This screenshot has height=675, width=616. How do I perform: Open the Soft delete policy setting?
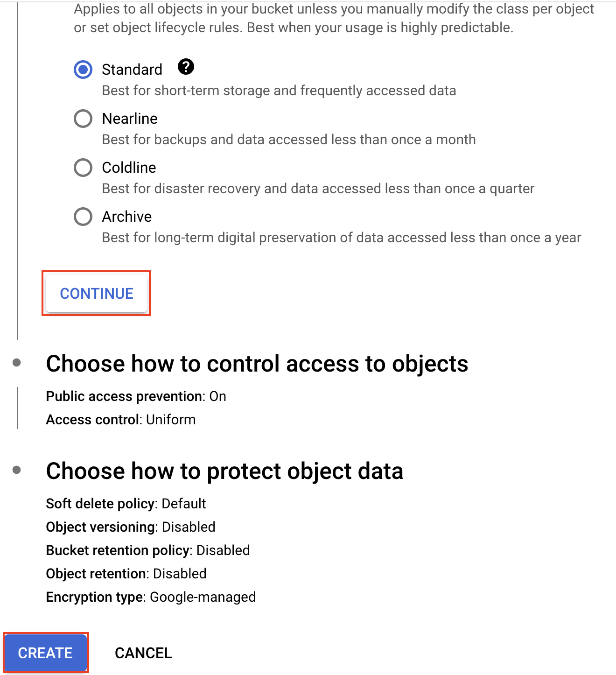click(126, 504)
